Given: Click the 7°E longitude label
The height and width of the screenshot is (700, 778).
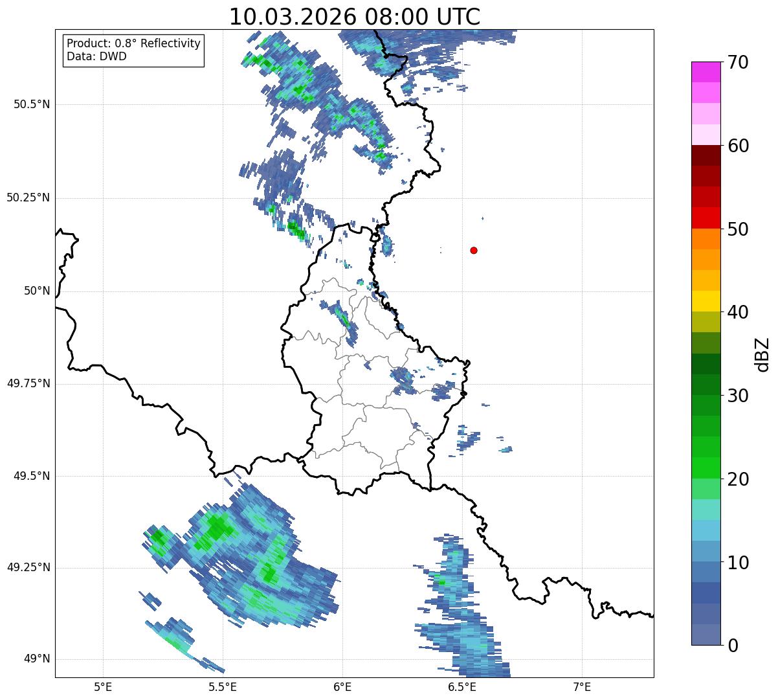Looking at the screenshot, I should [x=582, y=686].
